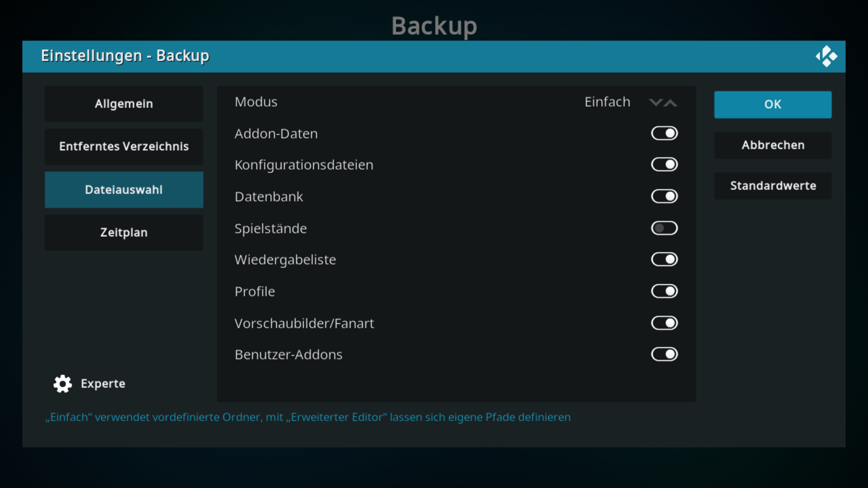This screenshot has width=868, height=488.
Task: Select the Entferntes Verzeichnis category
Action: [x=124, y=147]
